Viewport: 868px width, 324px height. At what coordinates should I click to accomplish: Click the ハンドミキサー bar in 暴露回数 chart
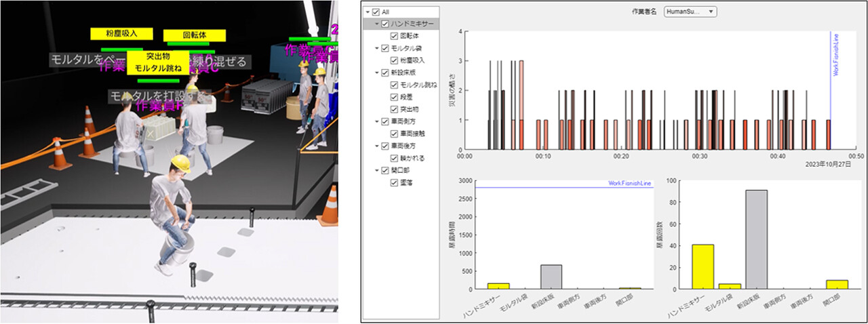[x=703, y=266]
